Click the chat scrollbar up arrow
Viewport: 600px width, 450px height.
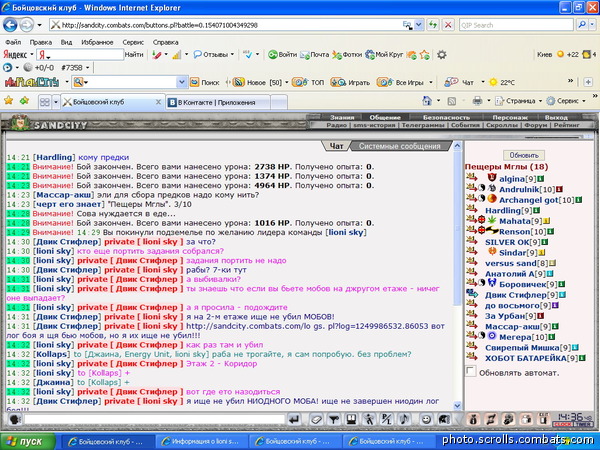(x=458, y=145)
